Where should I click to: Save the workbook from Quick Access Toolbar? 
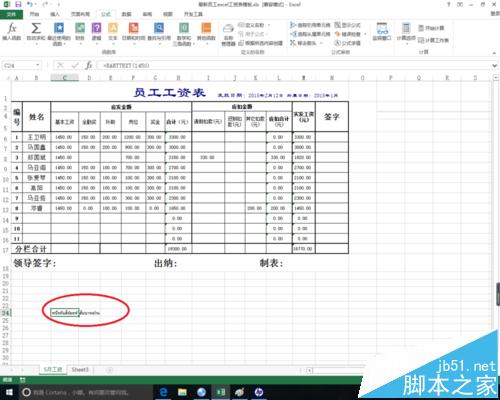point(18,4)
